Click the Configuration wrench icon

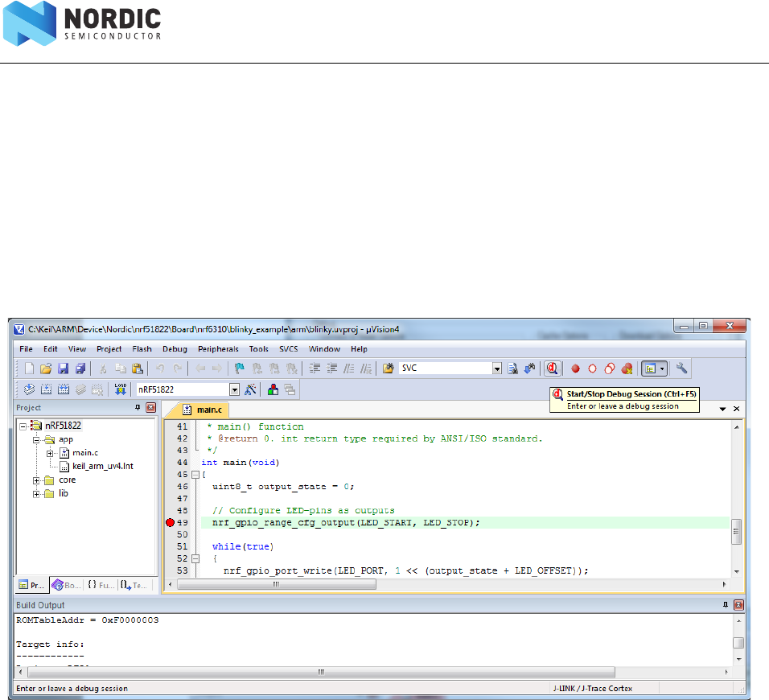pos(681,369)
